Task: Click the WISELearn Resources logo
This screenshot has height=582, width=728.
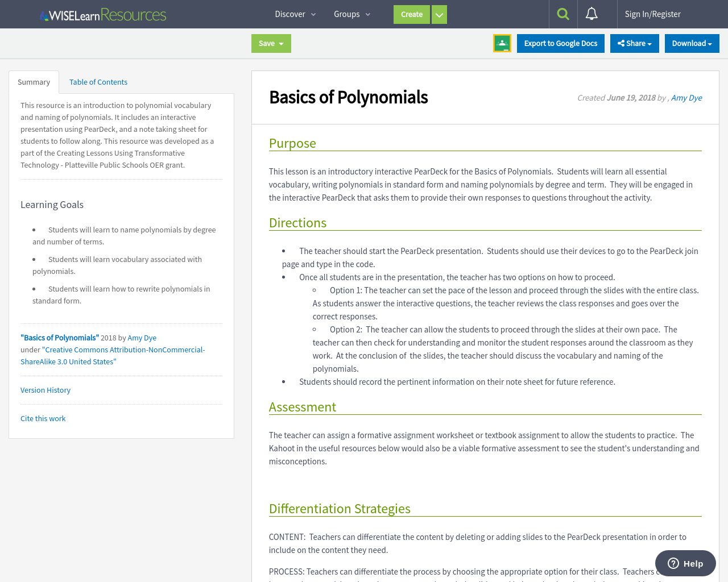Action: click(102, 14)
